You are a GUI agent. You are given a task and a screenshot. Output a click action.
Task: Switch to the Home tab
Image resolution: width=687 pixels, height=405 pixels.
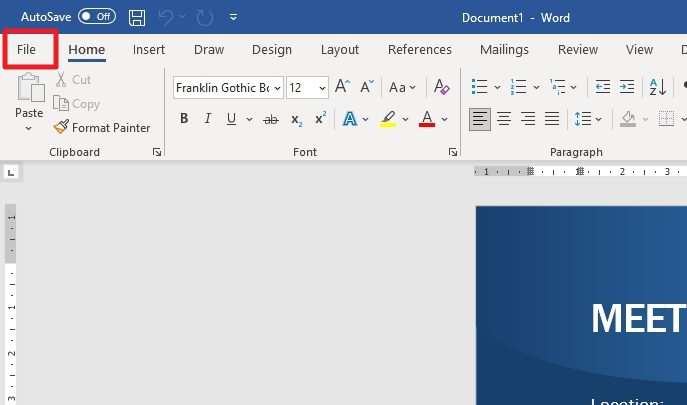pos(87,50)
